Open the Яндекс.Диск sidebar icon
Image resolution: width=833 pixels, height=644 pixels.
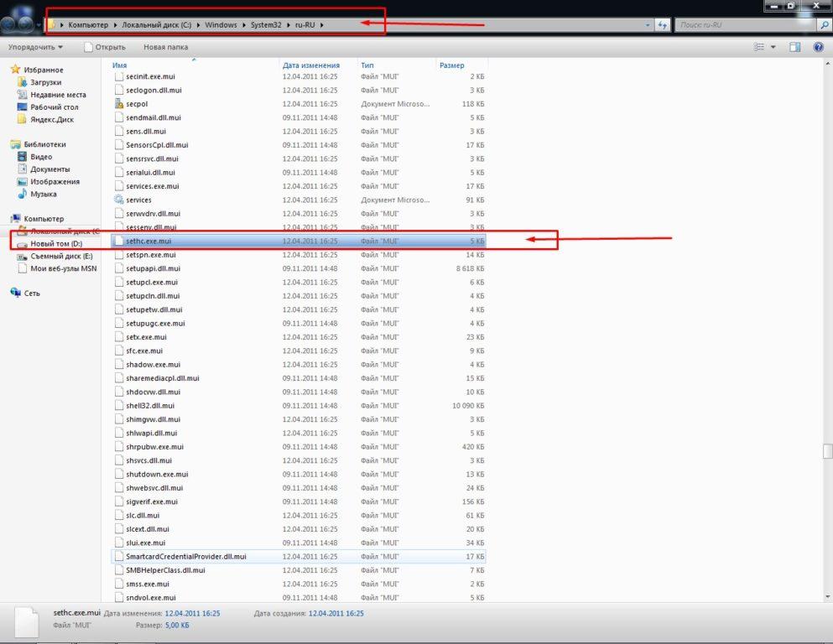pyautogui.click(x=22, y=119)
